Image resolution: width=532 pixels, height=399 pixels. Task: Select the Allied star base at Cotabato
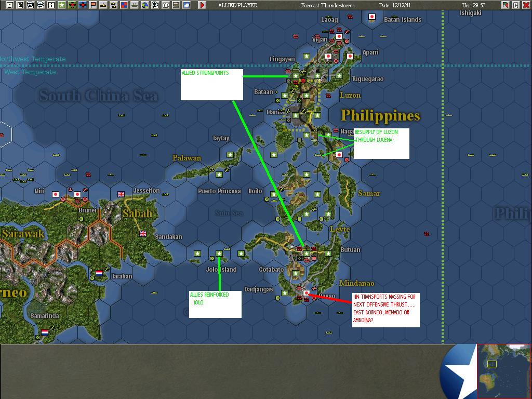[x=296, y=273]
